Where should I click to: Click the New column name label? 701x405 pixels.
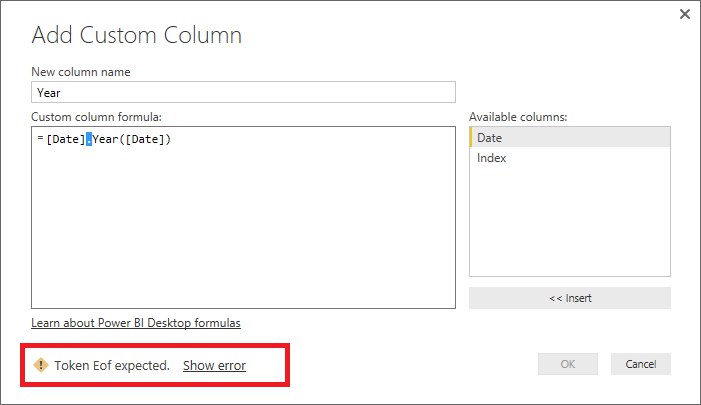point(80,72)
